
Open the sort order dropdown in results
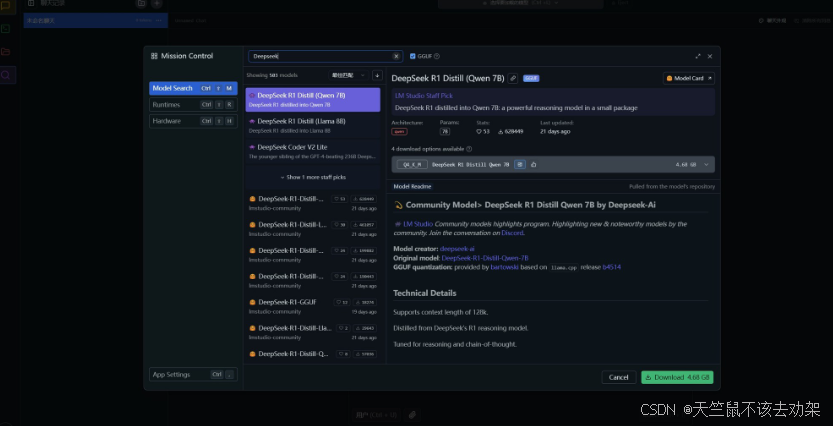tap(348, 75)
